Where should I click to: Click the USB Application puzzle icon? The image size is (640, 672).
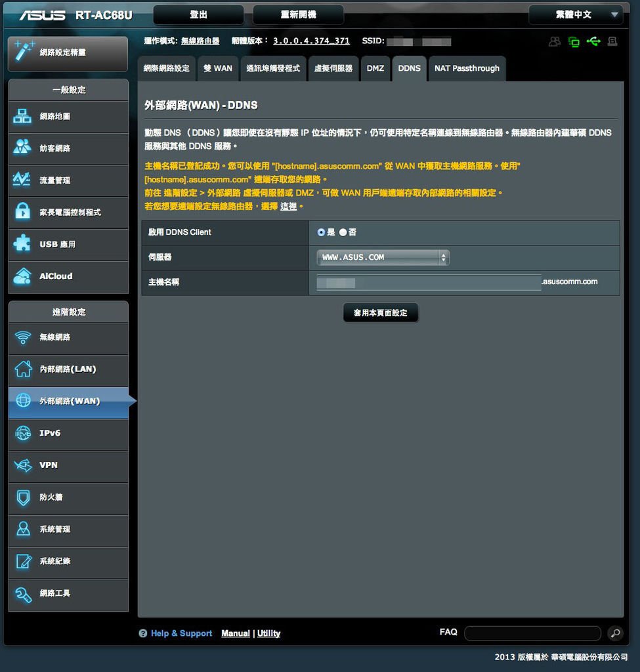(x=22, y=243)
